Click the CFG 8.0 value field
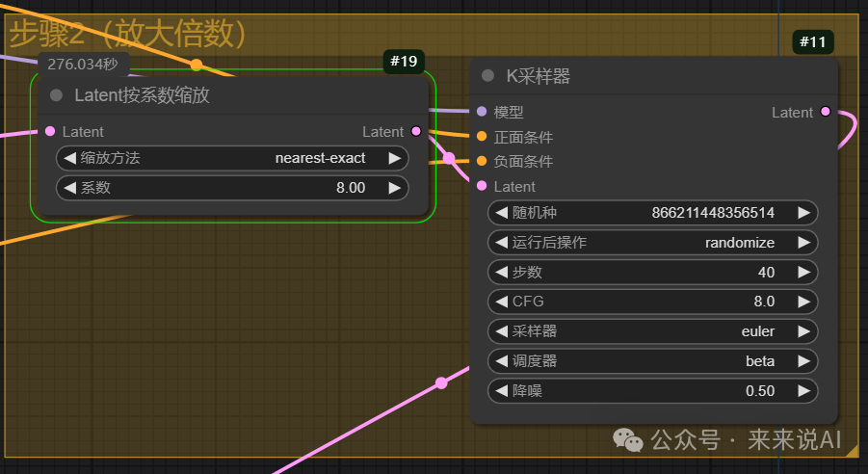 652,302
